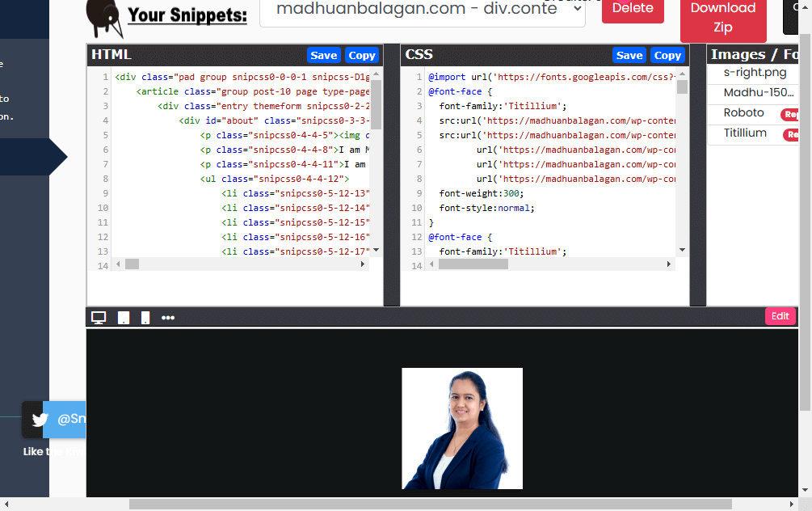Switch preview to tablet view icon
The image size is (812, 511).
point(124,318)
